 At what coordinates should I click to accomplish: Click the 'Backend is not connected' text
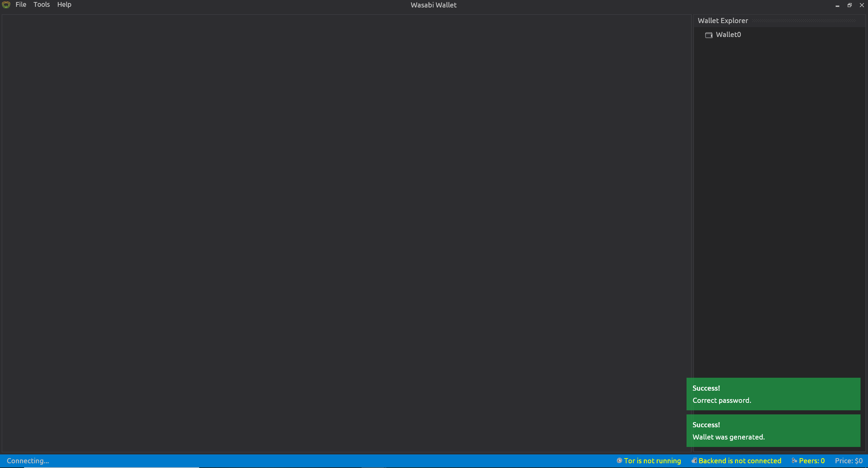740,461
